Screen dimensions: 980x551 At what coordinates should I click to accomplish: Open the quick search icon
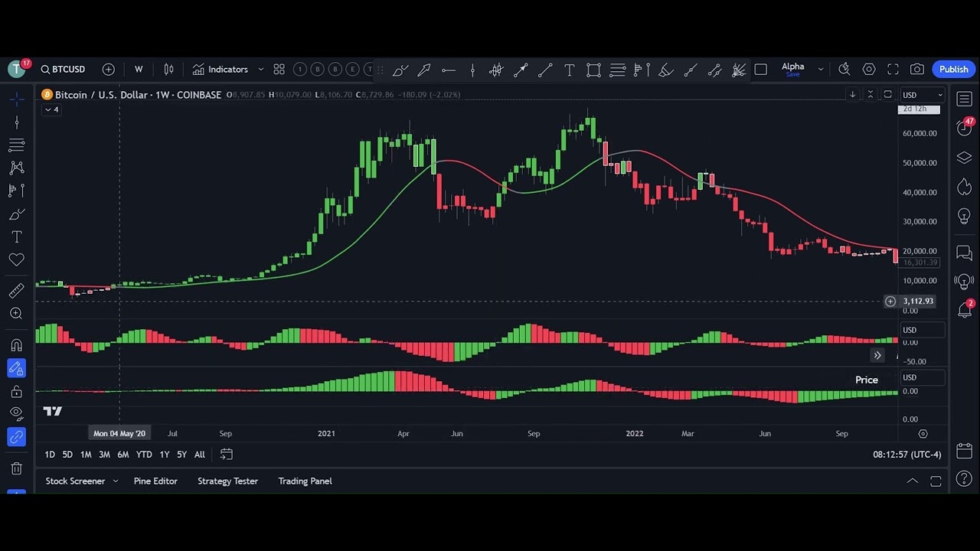coord(844,70)
